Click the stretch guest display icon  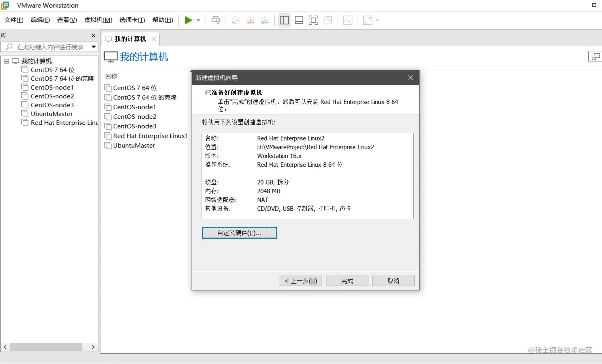tap(368, 20)
